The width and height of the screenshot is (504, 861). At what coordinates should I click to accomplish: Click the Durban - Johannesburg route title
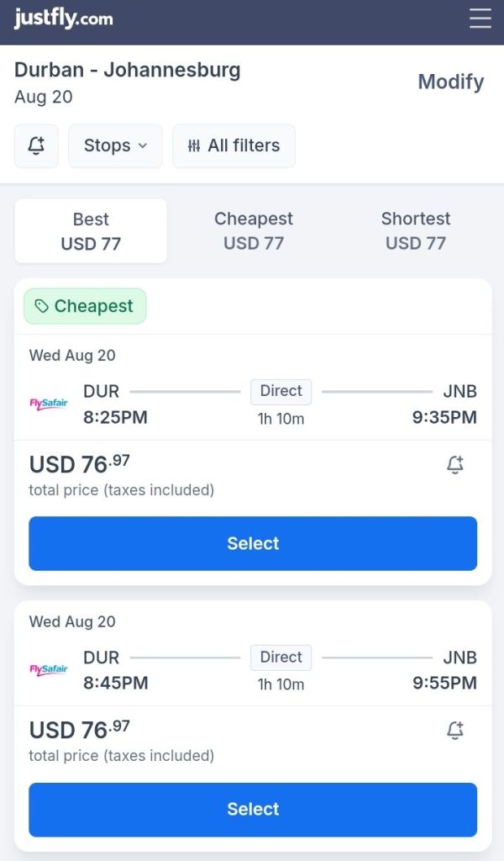(x=128, y=70)
